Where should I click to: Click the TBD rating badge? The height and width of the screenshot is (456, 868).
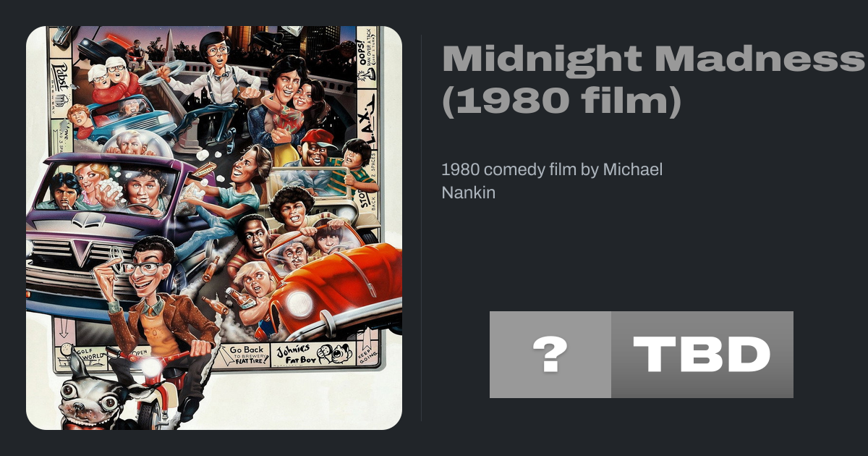coord(702,355)
